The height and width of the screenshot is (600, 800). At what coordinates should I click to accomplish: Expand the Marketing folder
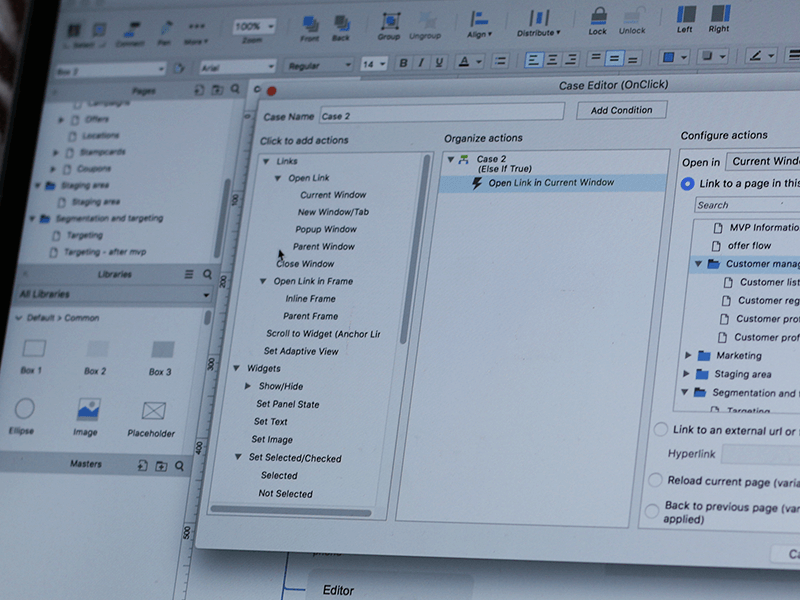[x=688, y=355]
